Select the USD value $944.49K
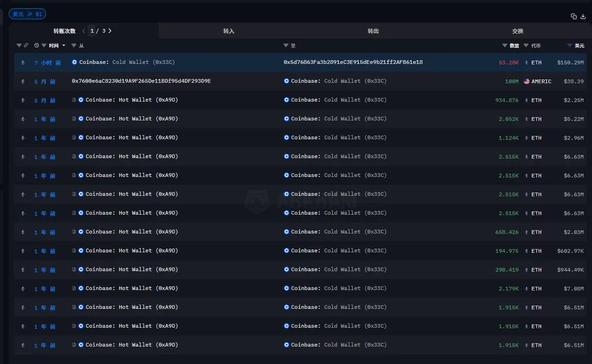 570,270
